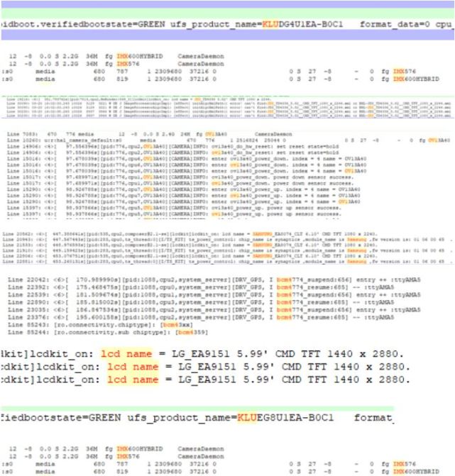Select the Line 22890 log row

pos(201,302)
